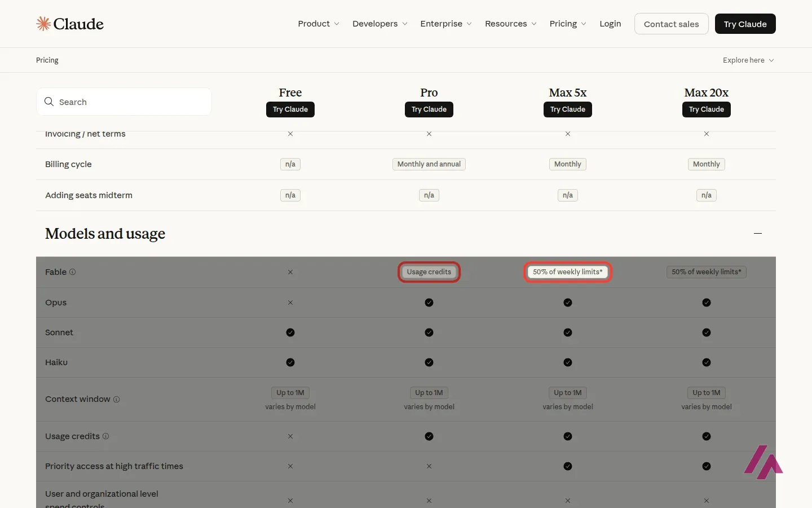This screenshot has width=812, height=508.
Task: Click the Priority access cross under Pro
Action: coord(429,466)
